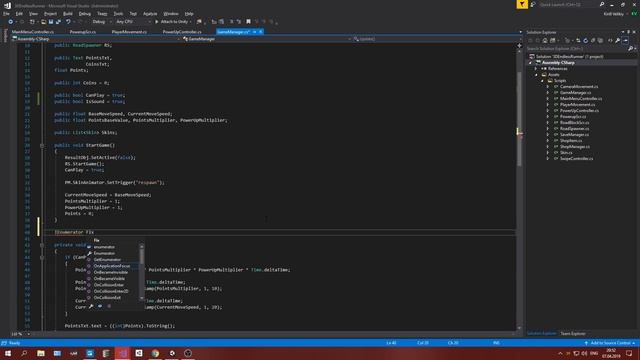Click the Save toolbar icon

(51, 22)
